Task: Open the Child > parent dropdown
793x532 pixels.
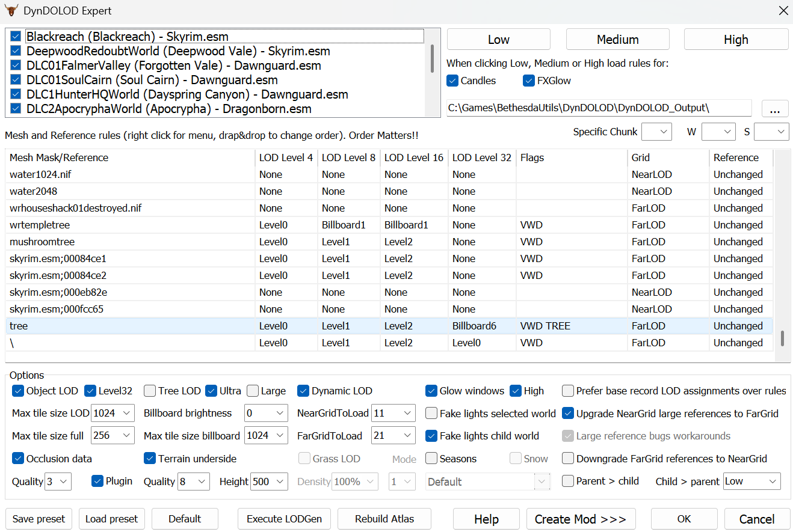Action: click(751, 482)
